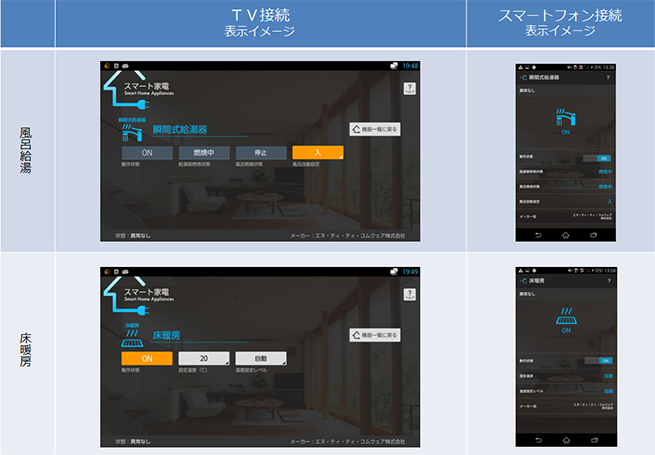The image size is (655, 455).
Task: Open the 入 bath auto setting dropdown
Action: click(318, 152)
